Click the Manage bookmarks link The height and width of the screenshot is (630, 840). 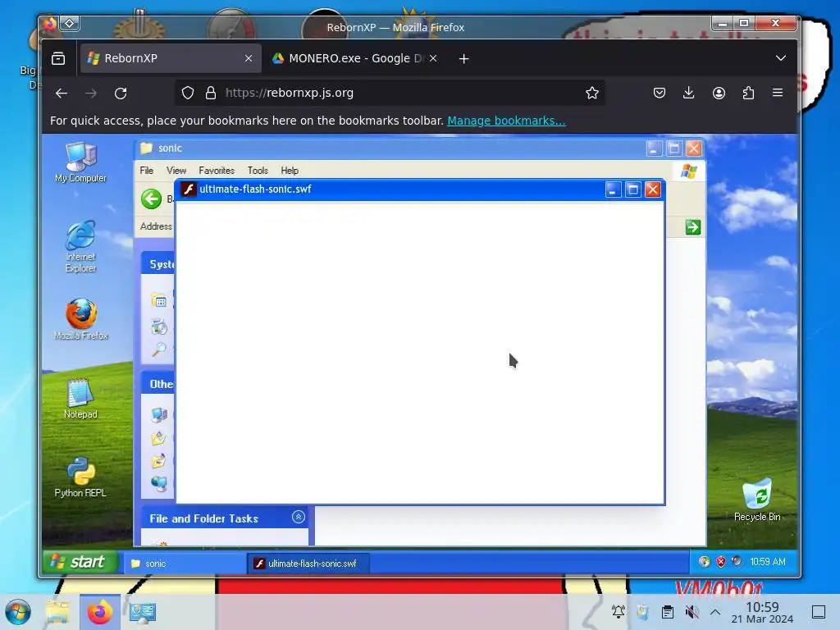pos(506,121)
